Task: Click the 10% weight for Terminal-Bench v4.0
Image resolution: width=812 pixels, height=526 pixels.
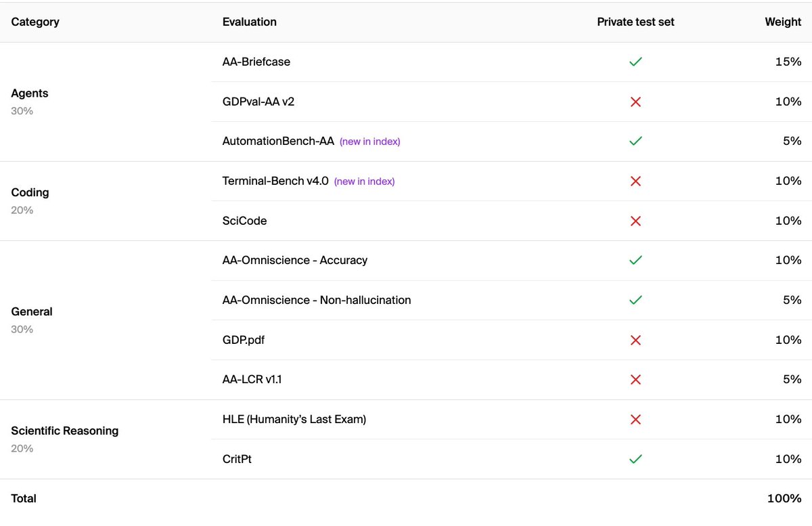Action: click(x=788, y=181)
